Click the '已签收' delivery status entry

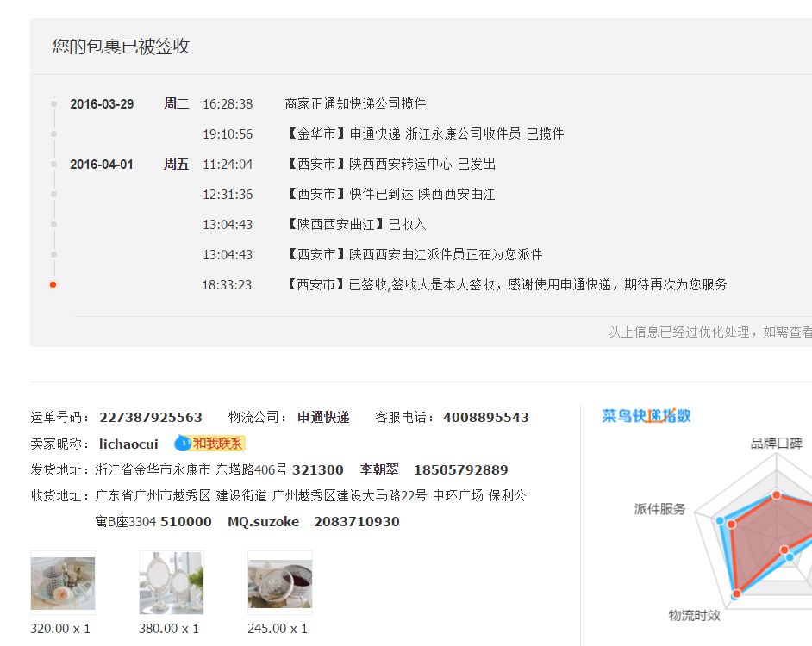click(507, 284)
